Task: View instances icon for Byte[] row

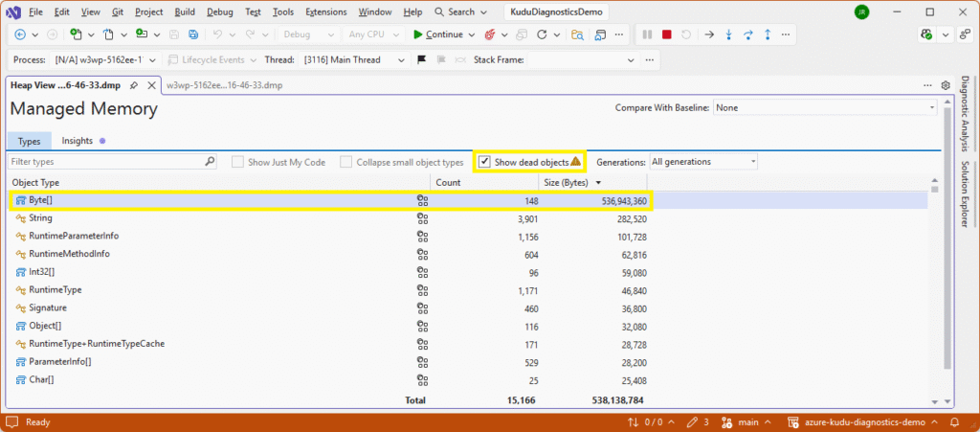Action: click(x=422, y=201)
